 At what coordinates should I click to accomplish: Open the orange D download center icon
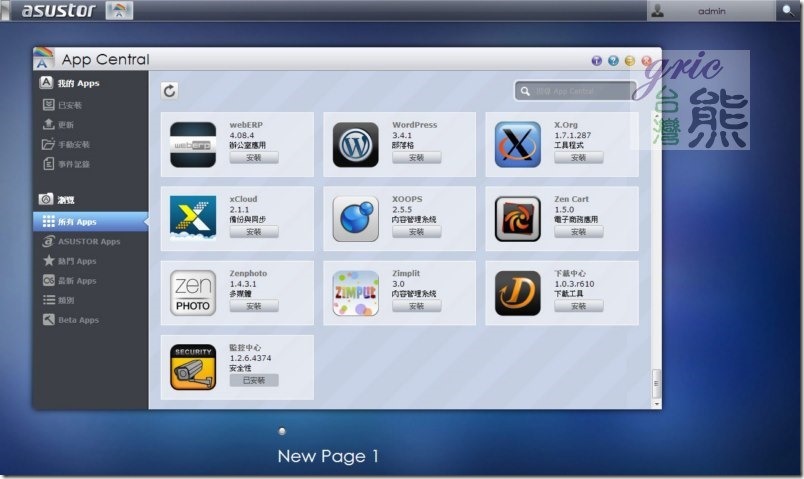[517, 293]
